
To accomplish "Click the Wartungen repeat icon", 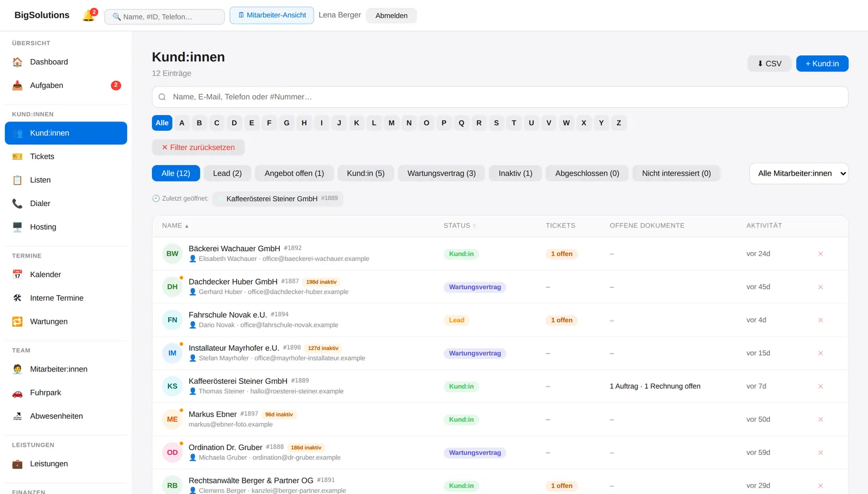I will (x=17, y=322).
